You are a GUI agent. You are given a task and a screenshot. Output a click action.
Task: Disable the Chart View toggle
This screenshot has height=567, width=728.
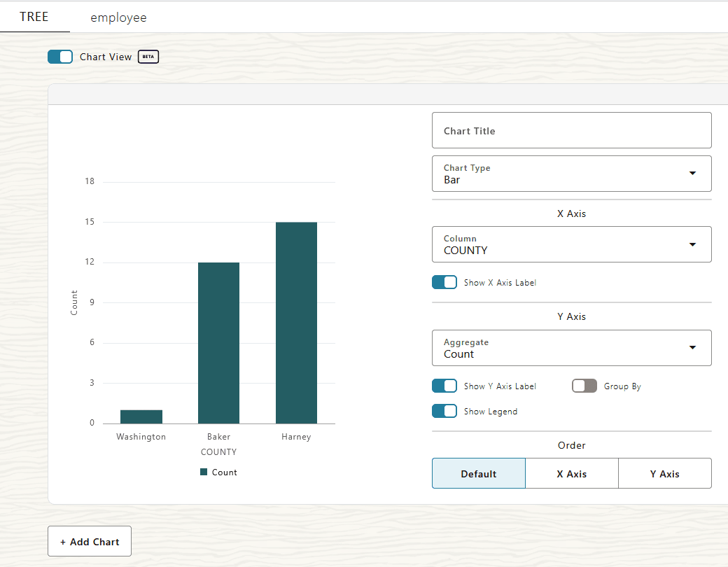60,57
